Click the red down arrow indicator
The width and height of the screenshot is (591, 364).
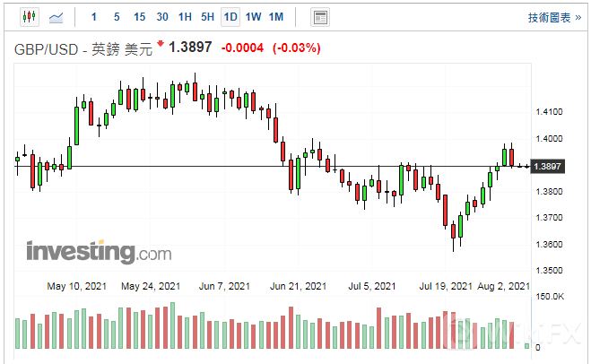[x=161, y=44]
